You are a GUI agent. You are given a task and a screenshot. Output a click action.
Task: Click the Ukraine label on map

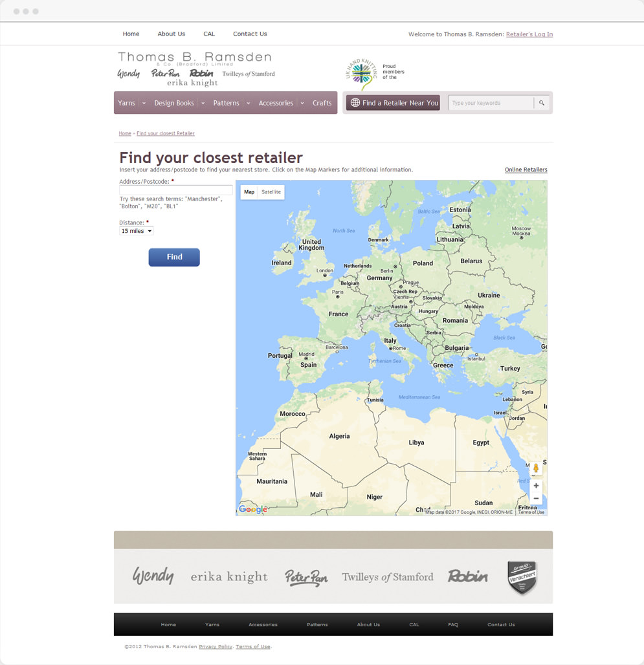(489, 295)
